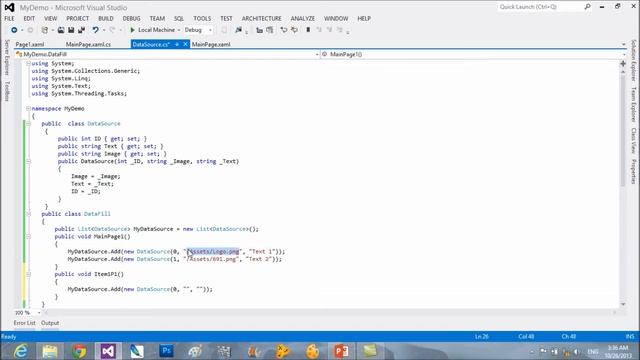Viewport: 640px width, 360px height.
Task: Click the Navigate Forward toolbar icon
Action: pos(30,30)
